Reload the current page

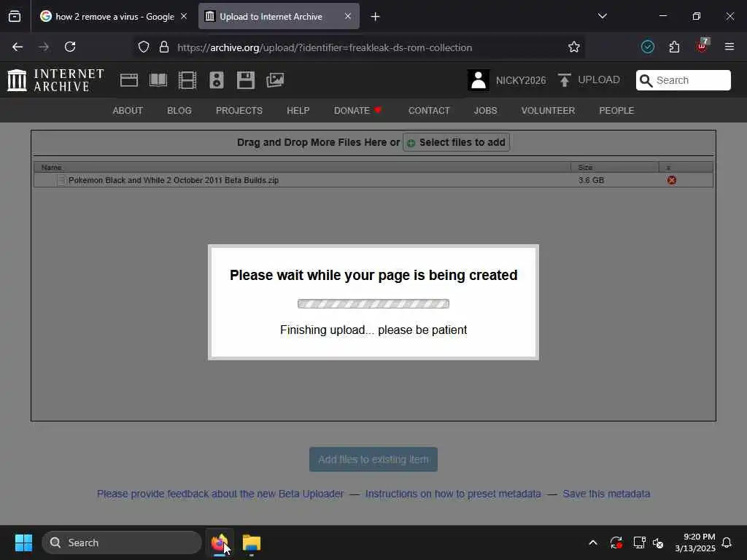[x=70, y=47]
